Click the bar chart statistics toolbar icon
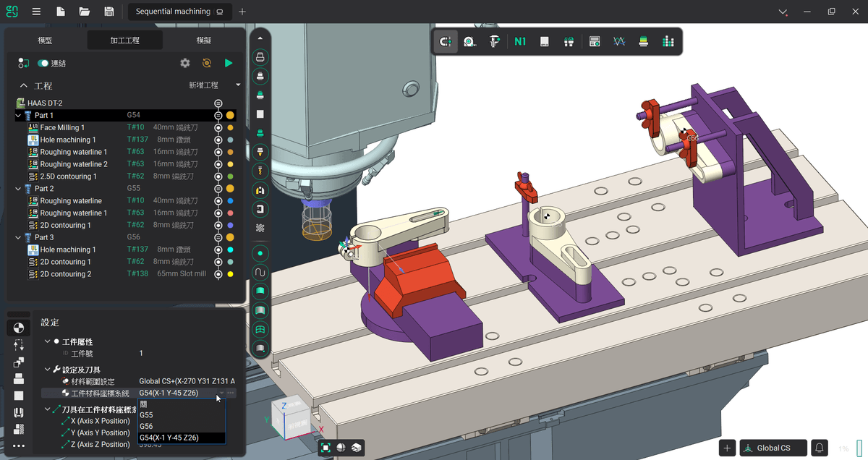 [x=668, y=42]
